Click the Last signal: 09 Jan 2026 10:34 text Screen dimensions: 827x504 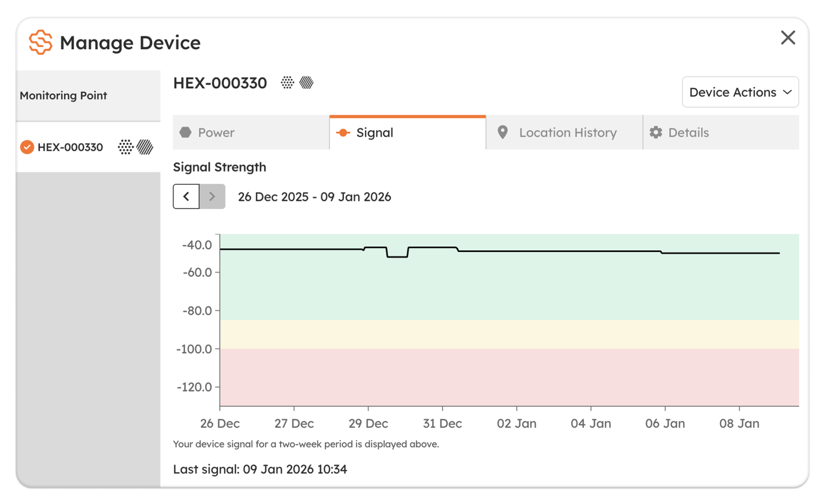(260, 469)
